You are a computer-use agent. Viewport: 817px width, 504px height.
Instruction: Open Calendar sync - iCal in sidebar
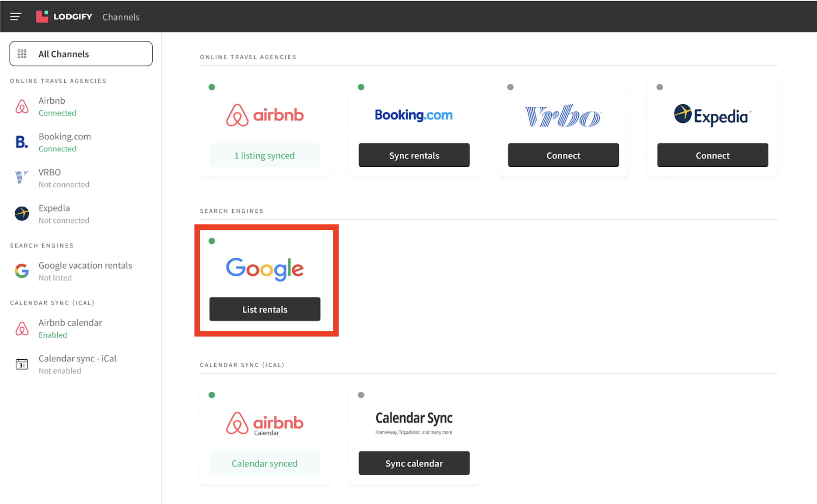[x=81, y=364]
